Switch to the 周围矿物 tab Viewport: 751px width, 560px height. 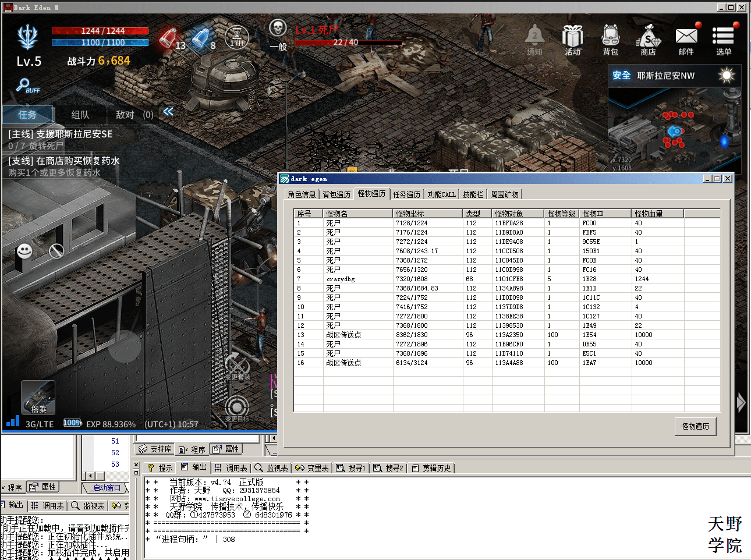pyautogui.click(x=504, y=194)
